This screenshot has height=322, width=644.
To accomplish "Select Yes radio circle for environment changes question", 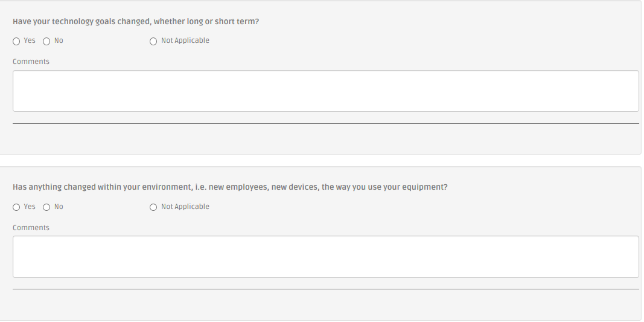I will pyautogui.click(x=16, y=207).
